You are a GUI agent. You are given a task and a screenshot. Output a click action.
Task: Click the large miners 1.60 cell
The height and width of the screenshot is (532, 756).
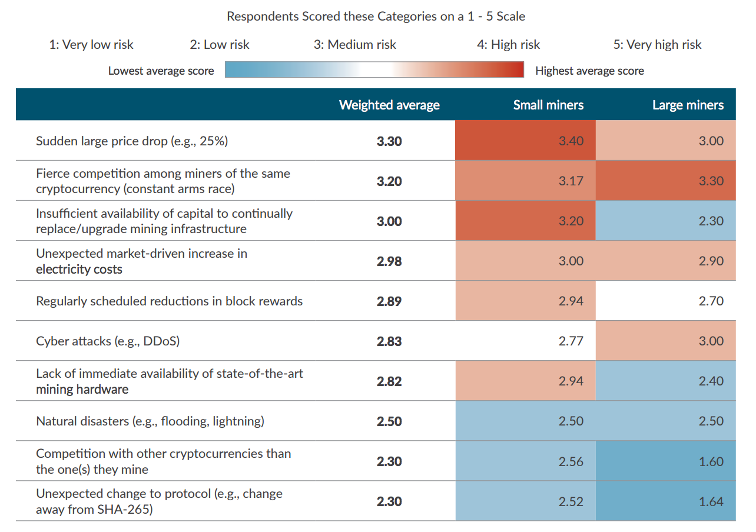[665, 461]
